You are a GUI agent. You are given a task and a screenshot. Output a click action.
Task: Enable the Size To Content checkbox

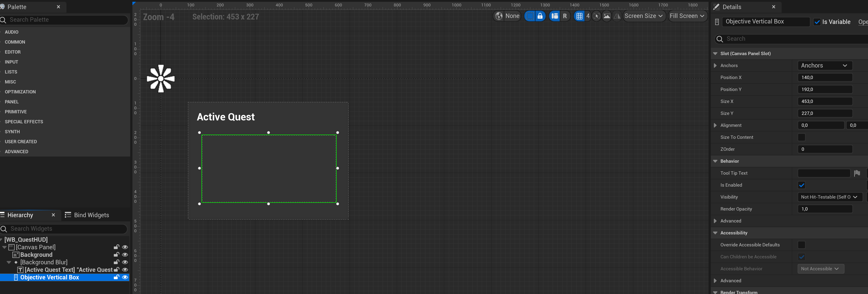(x=801, y=137)
